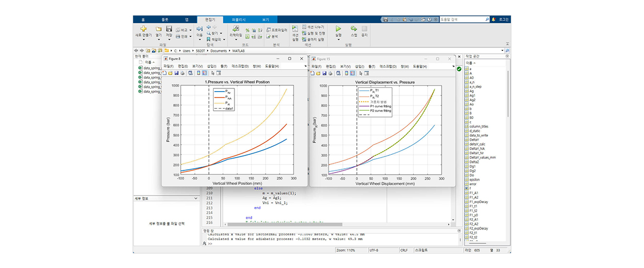Screen dimensions: 644x268
Task: Click the 리팩터링 (Refactor) icon
Action: (x=236, y=28)
